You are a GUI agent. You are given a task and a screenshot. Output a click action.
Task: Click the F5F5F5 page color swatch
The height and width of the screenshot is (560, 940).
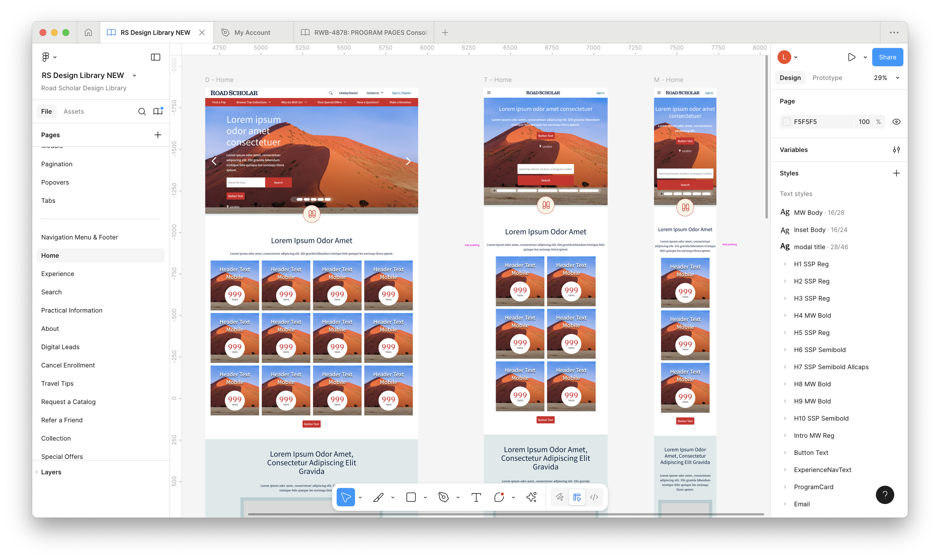[787, 122]
